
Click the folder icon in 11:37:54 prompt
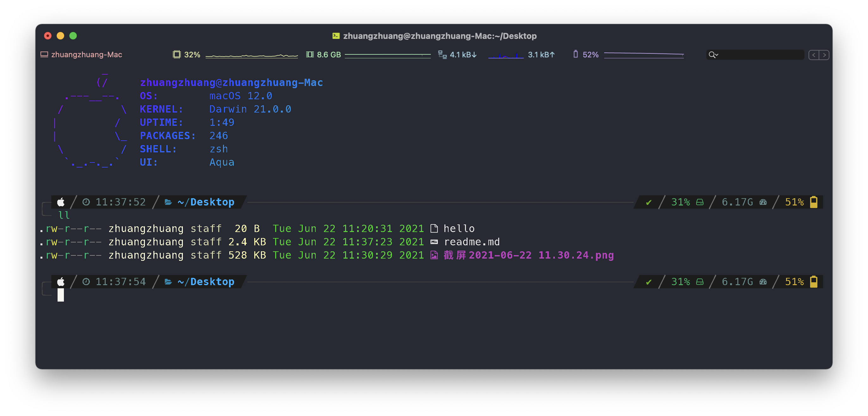click(168, 282)
